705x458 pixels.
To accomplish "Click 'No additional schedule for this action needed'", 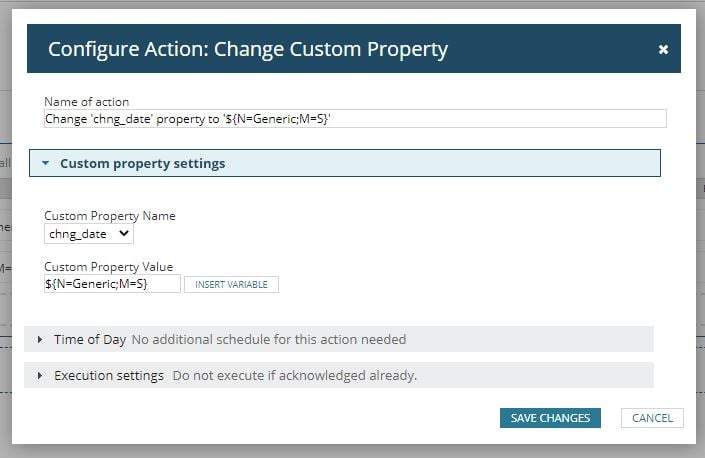I will coord(269,340).
